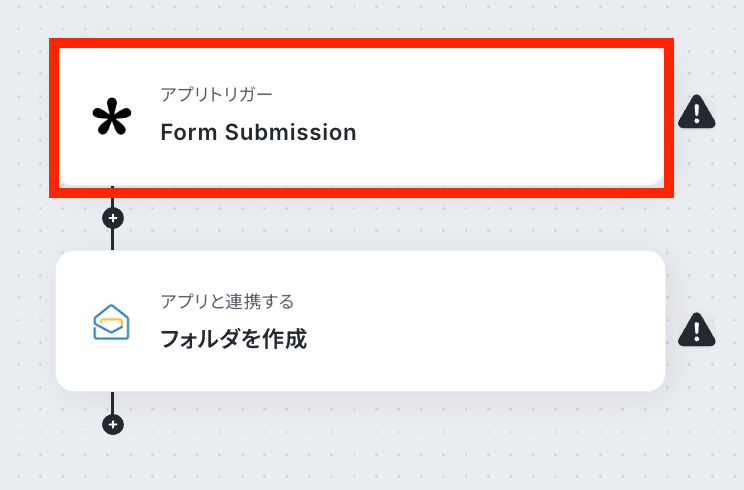Click blank space right of Form Submission title
This screenshot has height=490, width=744.
[x=500, y=132]
